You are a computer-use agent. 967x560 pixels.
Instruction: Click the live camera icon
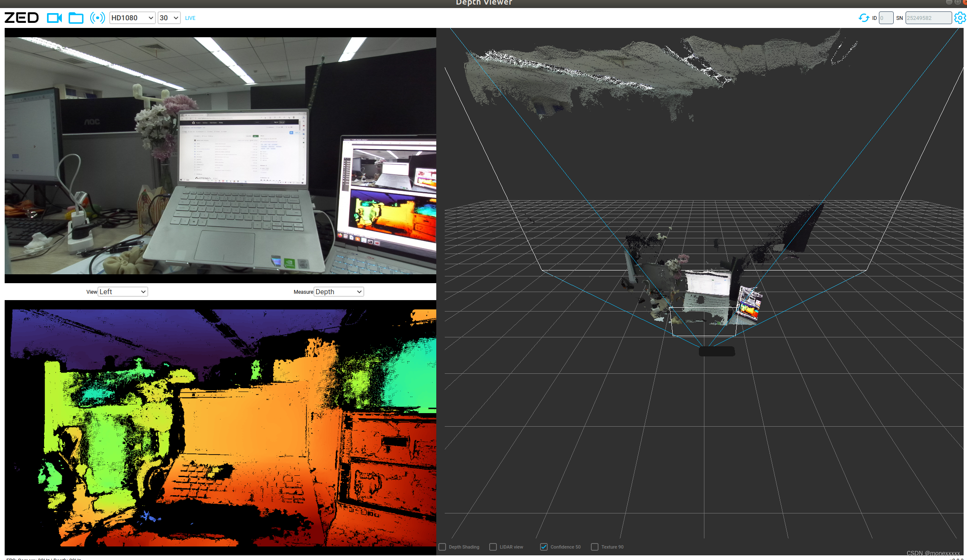tap(54, 18)
